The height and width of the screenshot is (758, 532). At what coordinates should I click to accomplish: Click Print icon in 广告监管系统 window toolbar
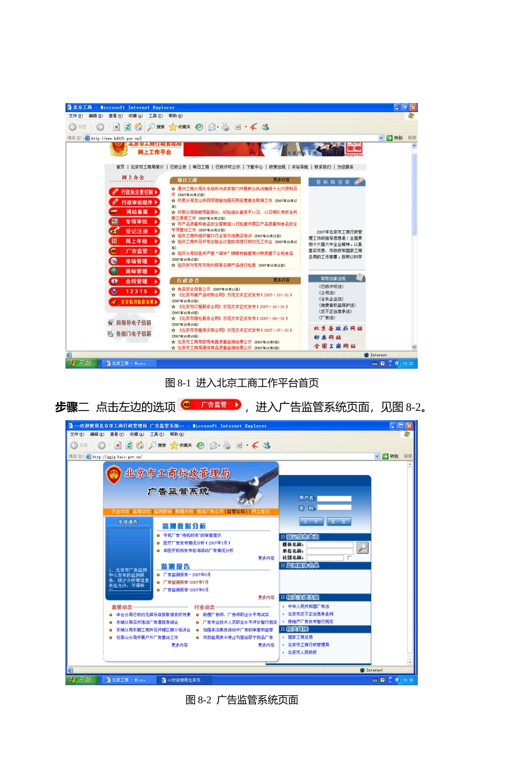(x=227, y=445)
